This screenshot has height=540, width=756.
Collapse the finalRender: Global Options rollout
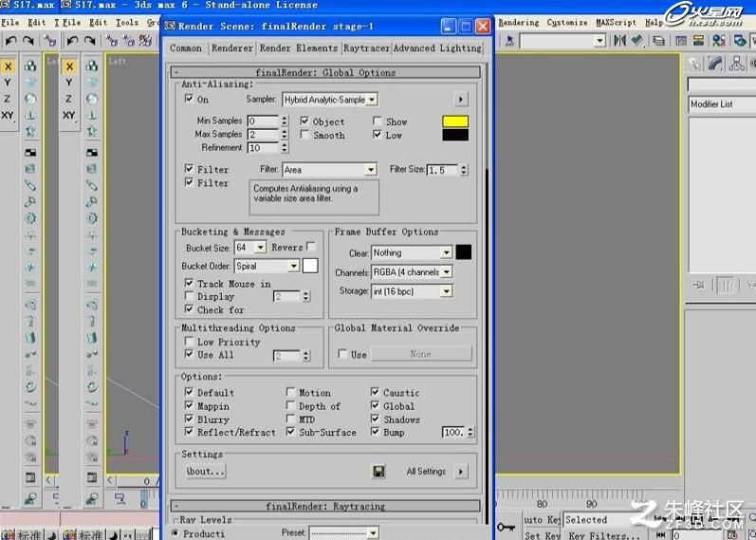(x=326, y=72)
